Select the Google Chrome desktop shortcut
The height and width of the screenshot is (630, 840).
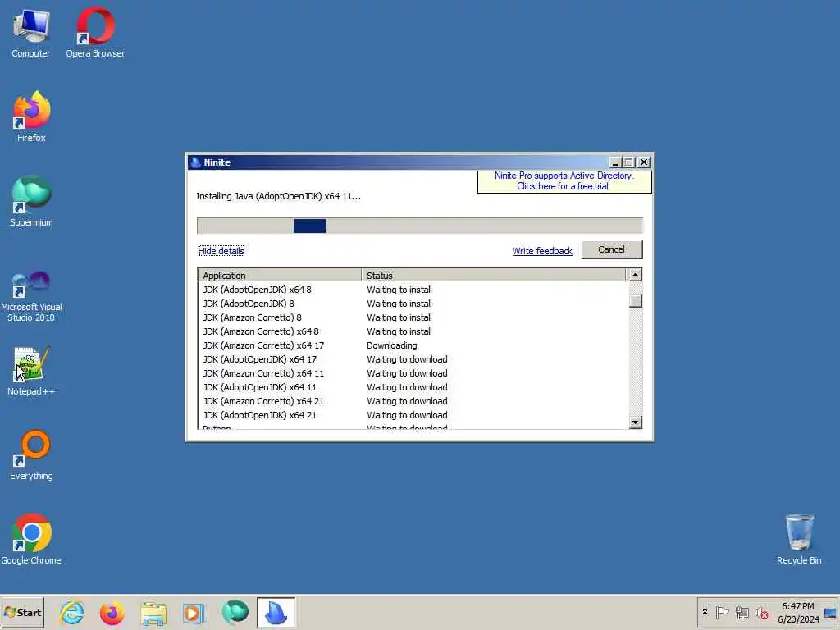pos(31,540)
